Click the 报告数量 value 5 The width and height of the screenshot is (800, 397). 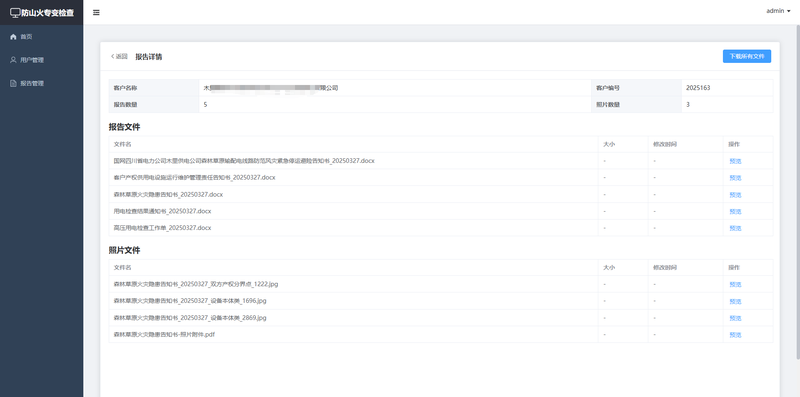click(205, 105)
